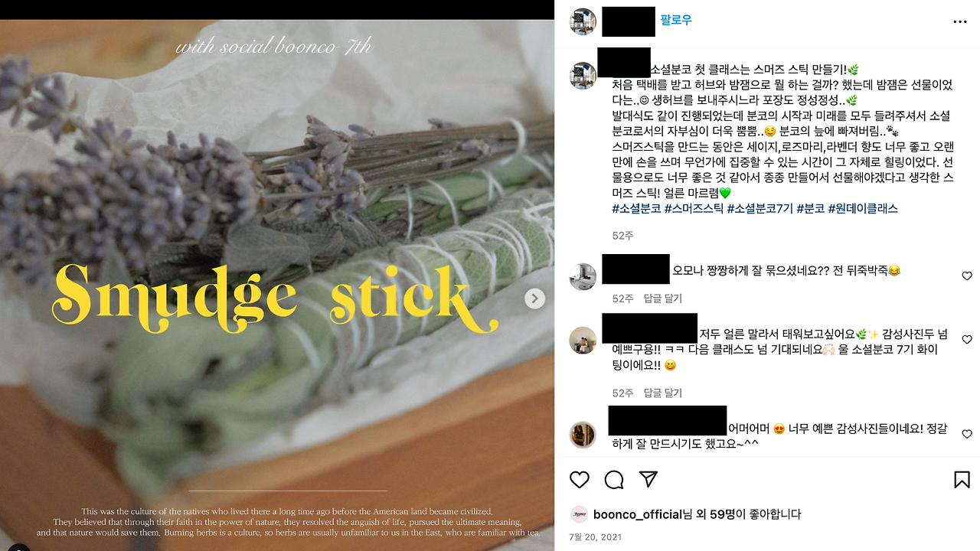Open the three-dot more options menu
The image size is (980, 551).
(x=960, y=22)
